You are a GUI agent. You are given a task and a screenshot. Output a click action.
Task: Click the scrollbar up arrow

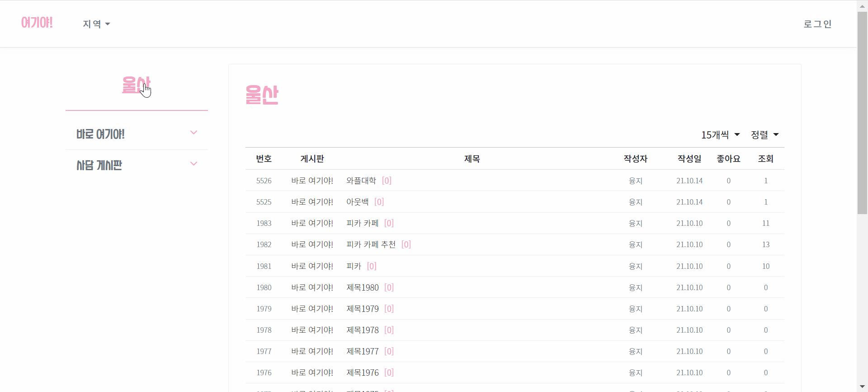(x=862, y=5)
